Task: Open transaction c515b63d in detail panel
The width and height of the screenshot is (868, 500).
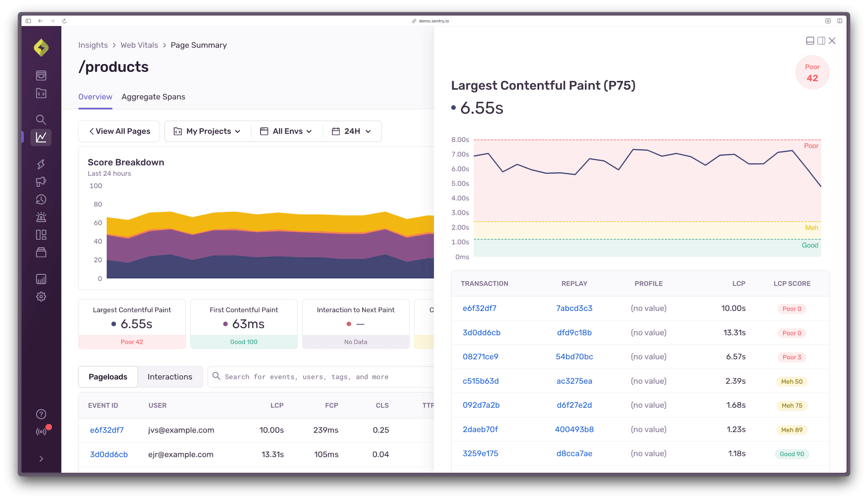Action: [x=481, y=381]
